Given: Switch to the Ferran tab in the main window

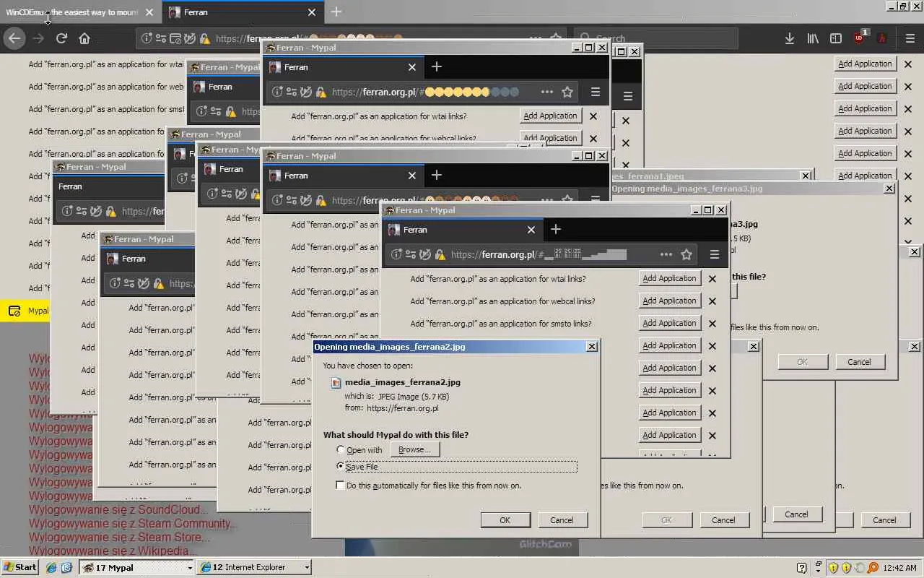Looking at the screenshot, I should pos(242,12).
